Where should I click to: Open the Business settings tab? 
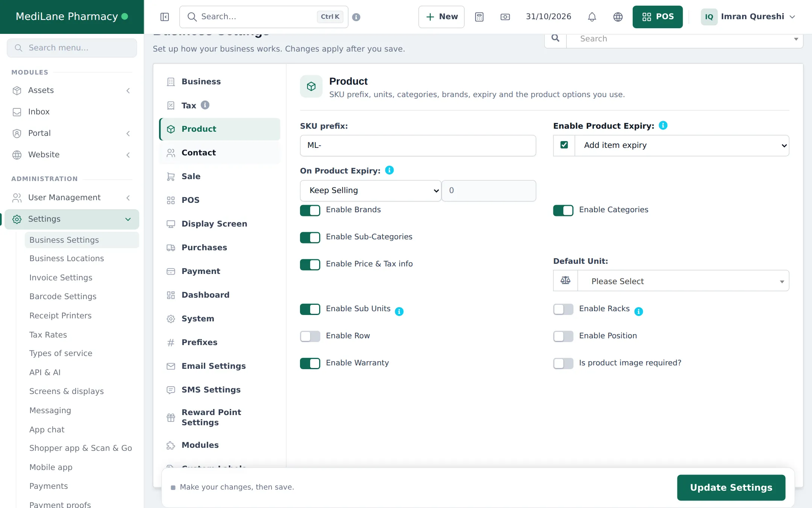pos(220,82)
